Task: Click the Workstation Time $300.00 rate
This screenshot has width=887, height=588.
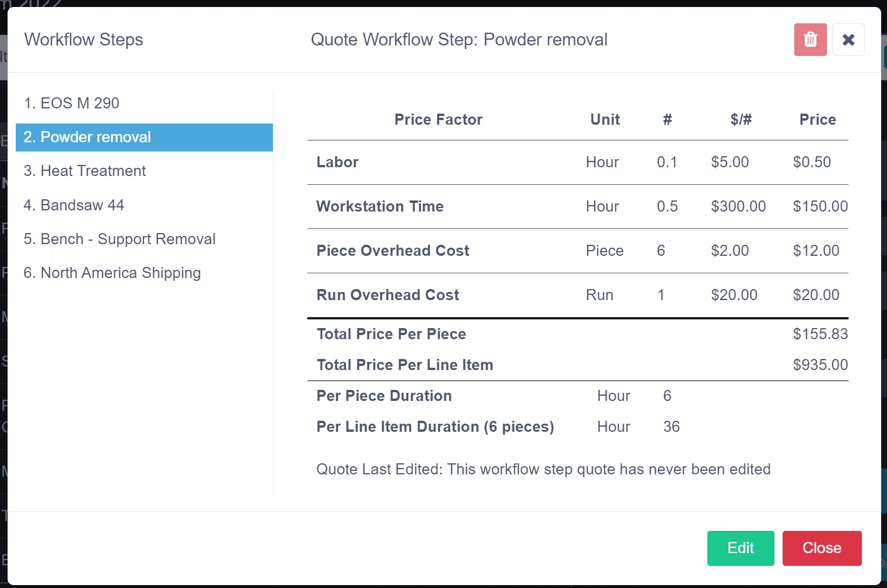Action: pos(738,206)
